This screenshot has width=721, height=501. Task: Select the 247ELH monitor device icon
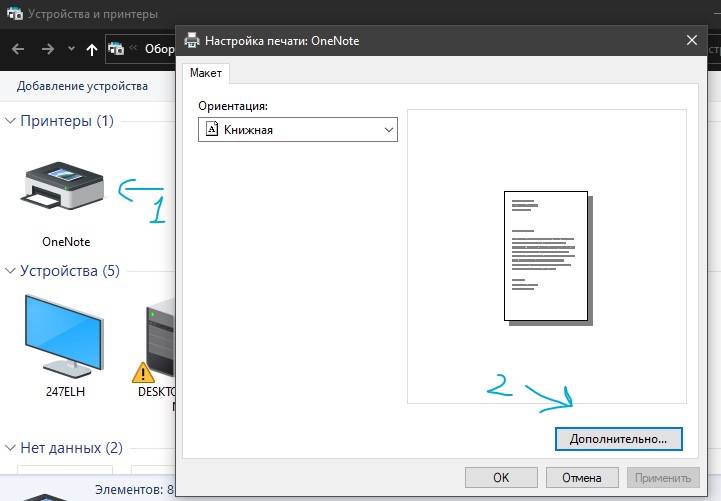coord(64,336)
